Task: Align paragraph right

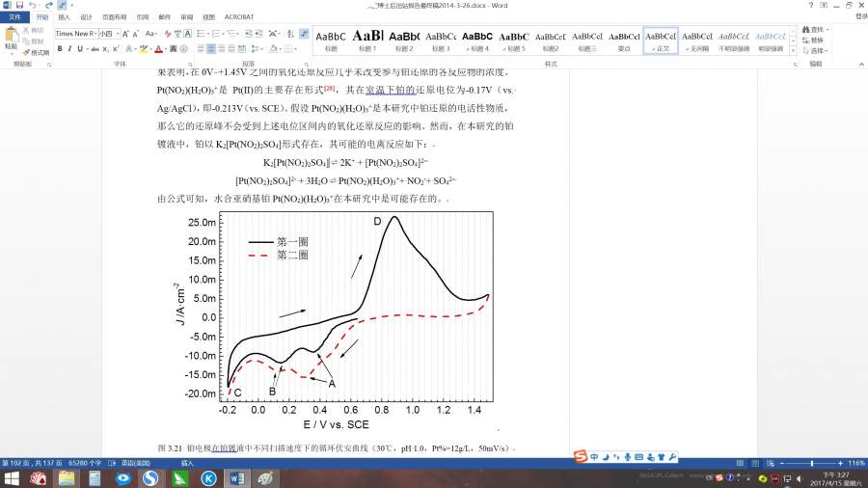Action: tap(222, 49)
